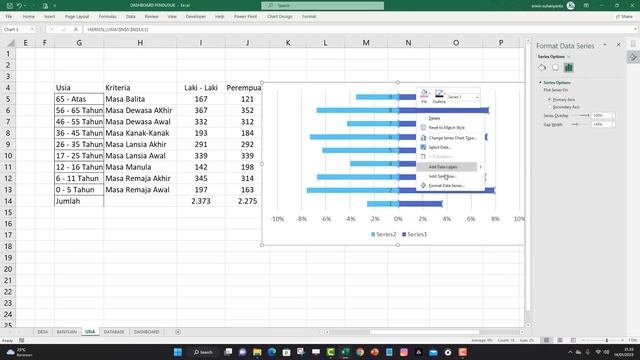Viewport: 640px width, 360px height.
Task: Click the Share button
Action: (624, 17)
